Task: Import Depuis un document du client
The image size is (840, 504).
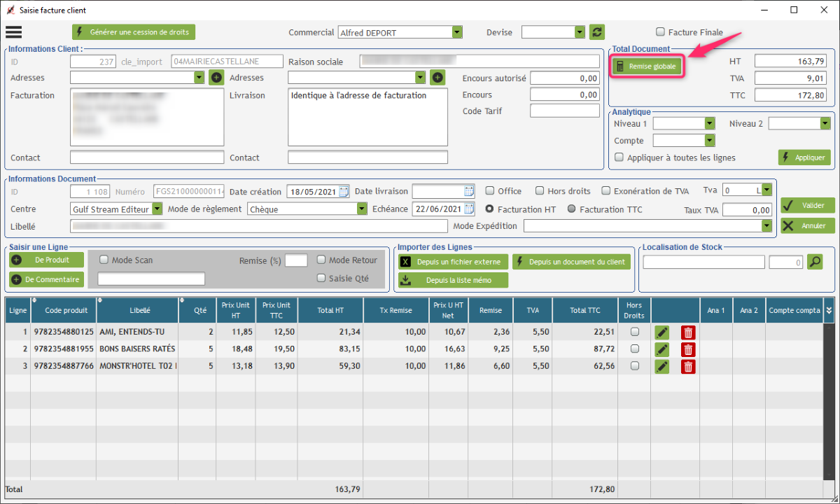Action: 571,262
